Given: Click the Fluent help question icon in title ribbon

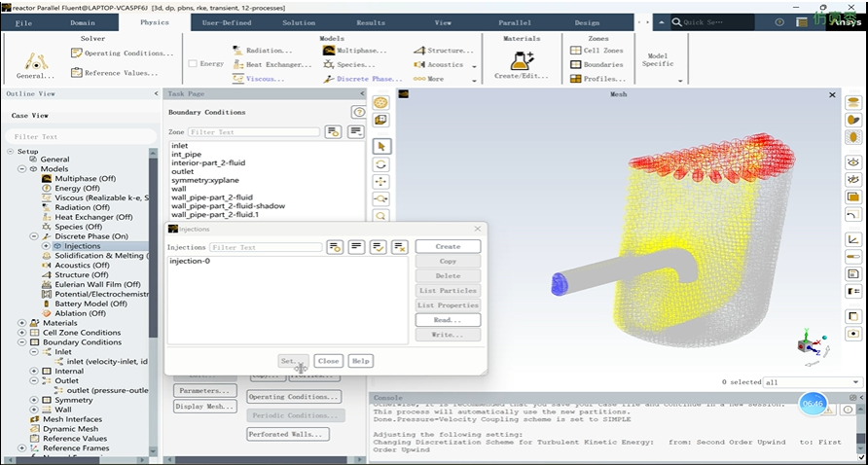Looking at the screenshot, I should point(779,22).
